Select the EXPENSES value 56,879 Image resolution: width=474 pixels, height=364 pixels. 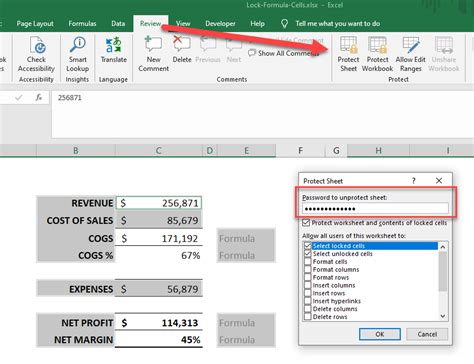(x=159, y=289)
